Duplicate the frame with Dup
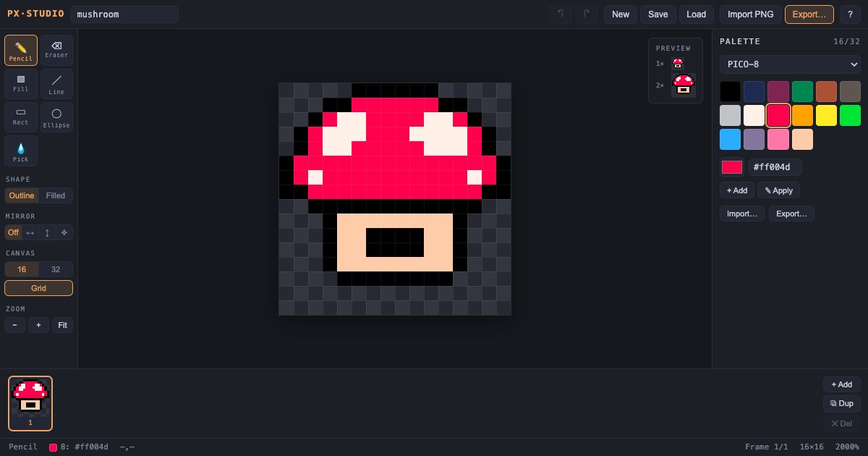The width and height of the screenshot is (868, 456). point(842,404)
